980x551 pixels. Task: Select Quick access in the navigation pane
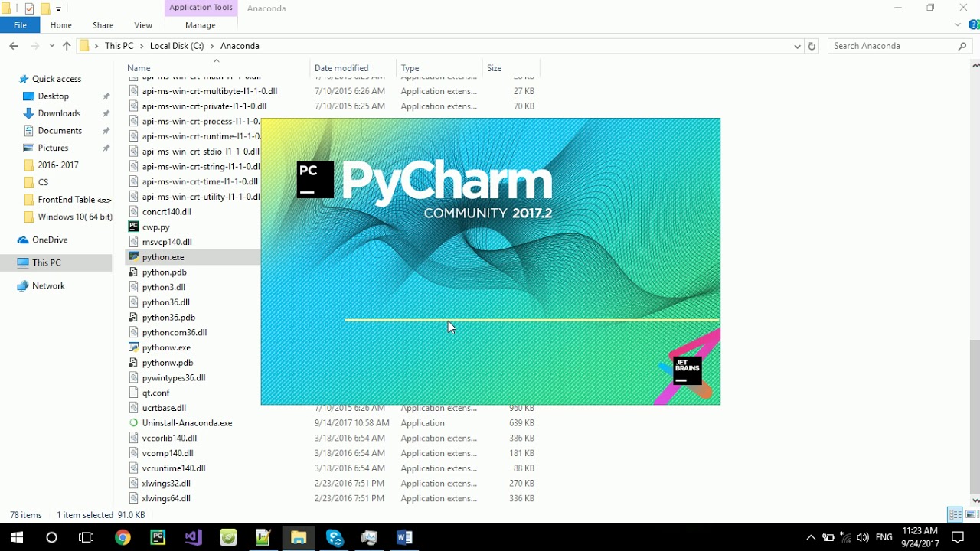[57, 79]
